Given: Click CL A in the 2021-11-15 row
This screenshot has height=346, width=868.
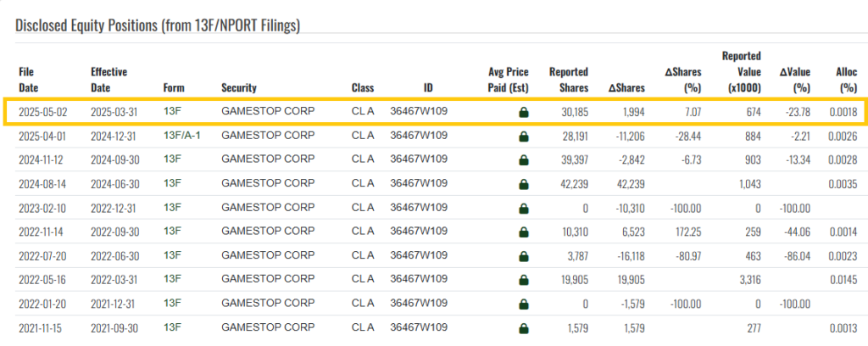Looking at the screenshot, I should click(x=363, y=327).
